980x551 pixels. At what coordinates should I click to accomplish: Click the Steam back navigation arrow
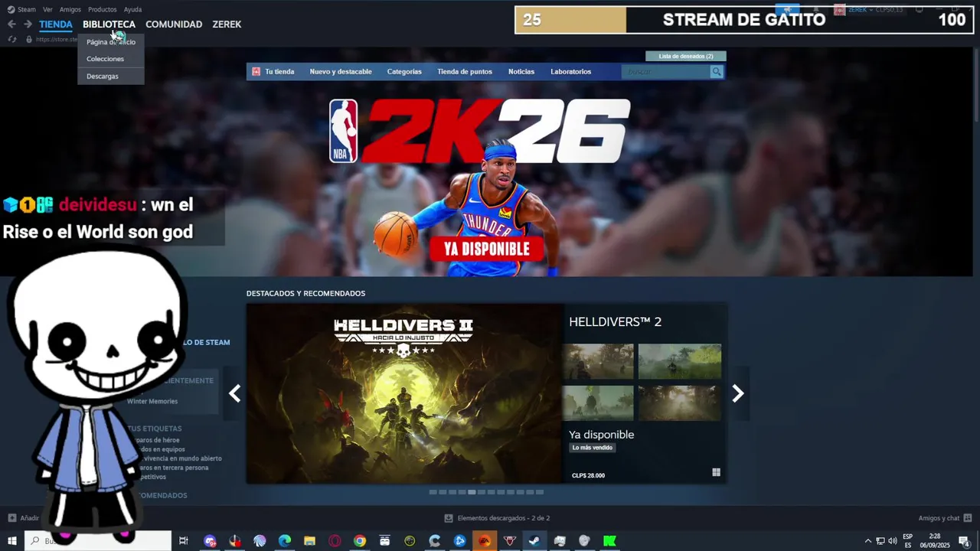pyautogui.click(x=11, y=24)
